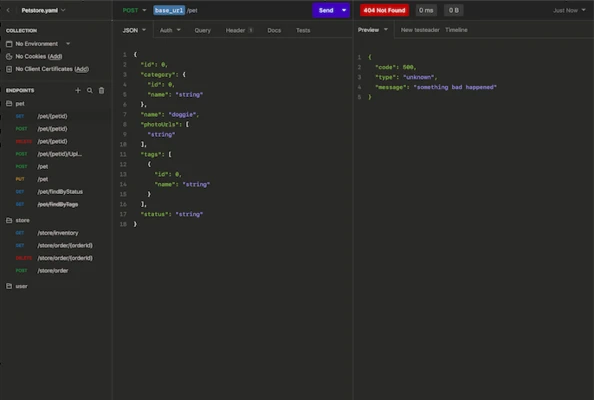Open the Petstore.yaml file dropdown
Viewport: 594px width, 400px height.
[x=44, y=10]
